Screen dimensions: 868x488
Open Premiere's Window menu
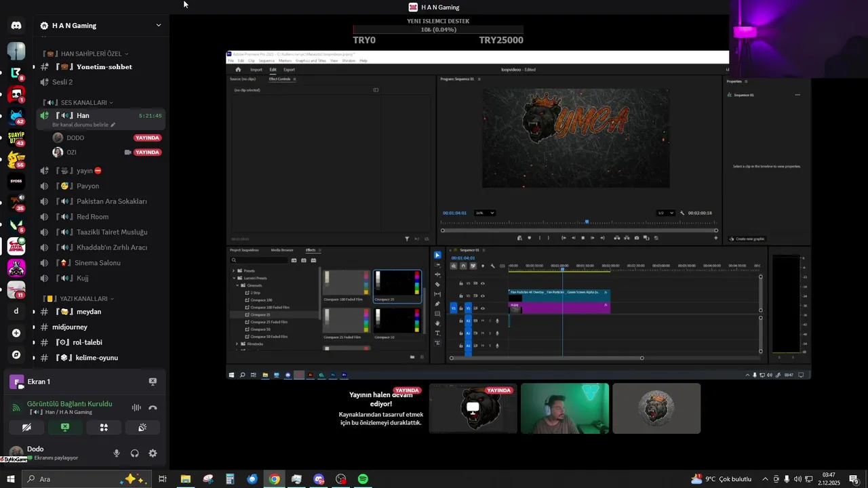349,60
